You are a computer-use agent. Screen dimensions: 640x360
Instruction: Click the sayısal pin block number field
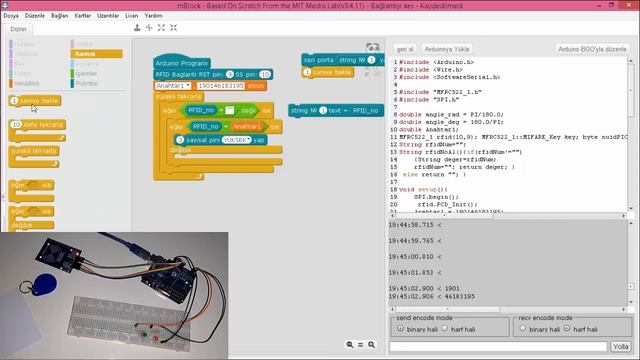point(180,140)
